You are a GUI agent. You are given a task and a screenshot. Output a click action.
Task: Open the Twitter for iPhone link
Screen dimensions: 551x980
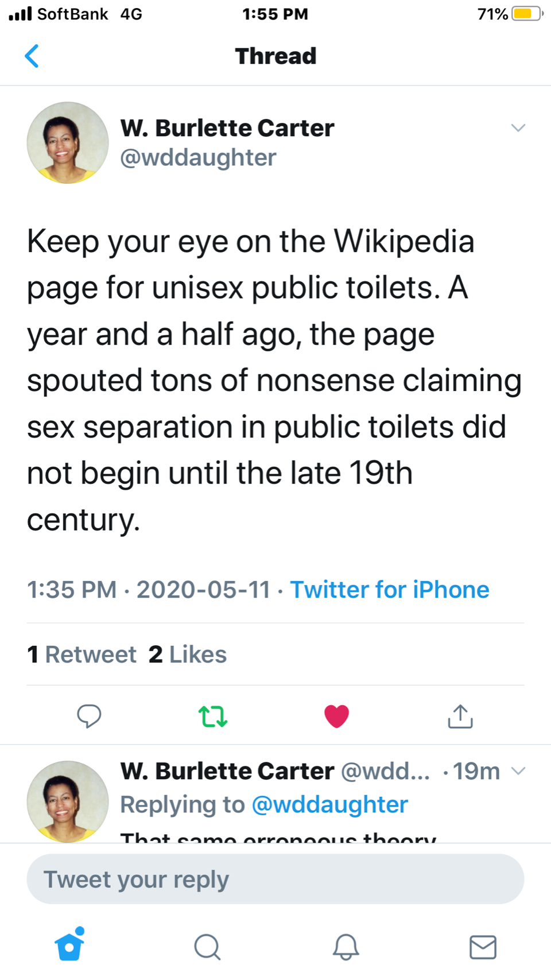coord(389,590)
